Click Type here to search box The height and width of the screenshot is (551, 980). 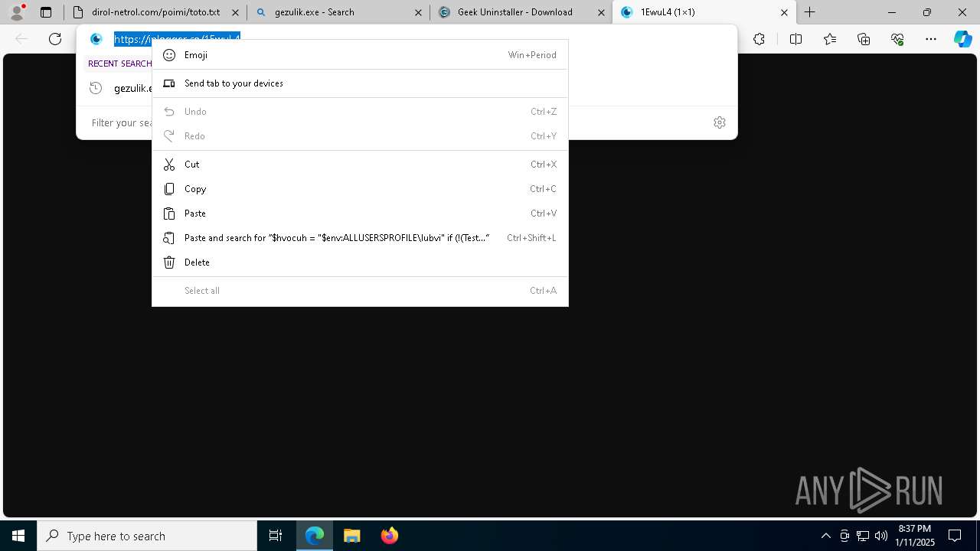pos(147,536)
